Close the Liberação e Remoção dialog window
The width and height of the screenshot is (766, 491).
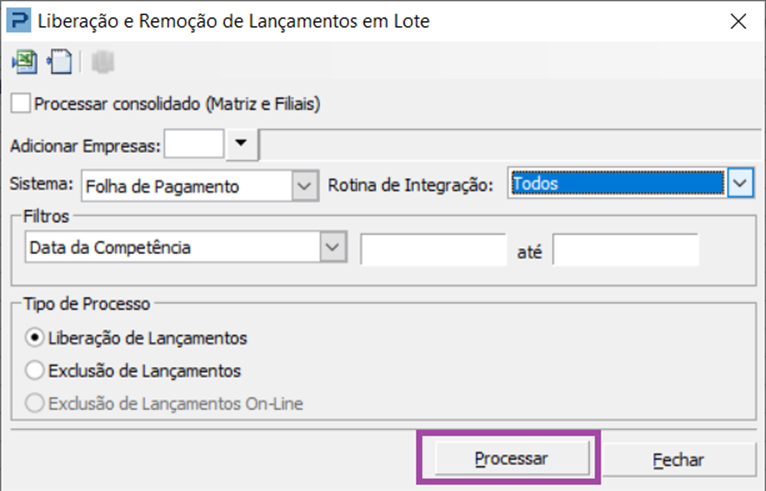pos(738,21)
